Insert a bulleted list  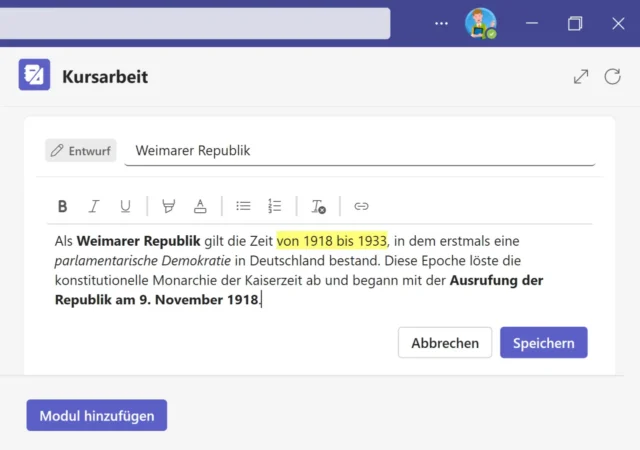(x=243, y=206)
